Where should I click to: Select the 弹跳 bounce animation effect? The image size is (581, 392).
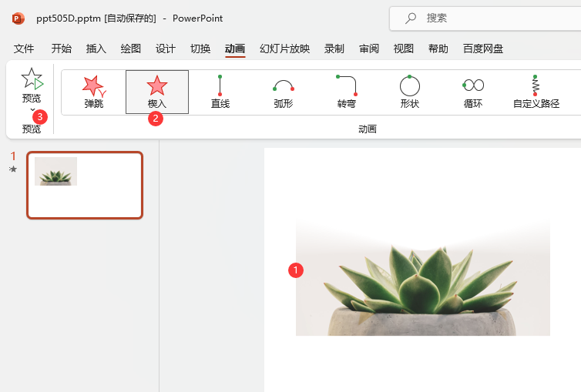coord(94,92)
